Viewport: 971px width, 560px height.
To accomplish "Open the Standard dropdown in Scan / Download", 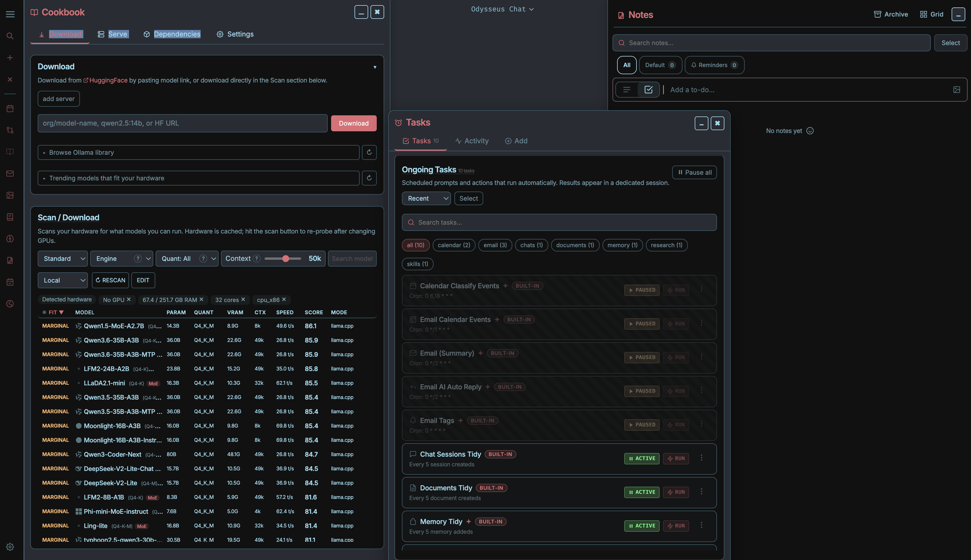I will tap(63, 259).
